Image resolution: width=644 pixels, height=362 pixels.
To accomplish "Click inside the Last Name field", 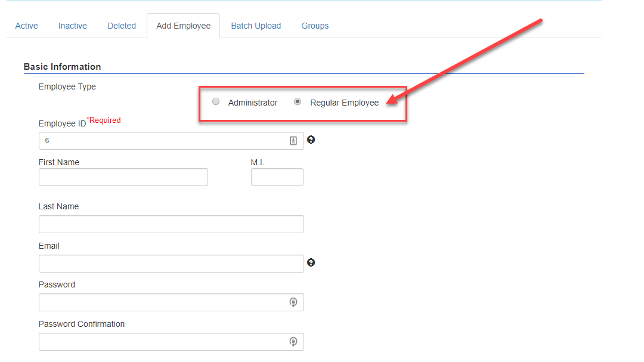I will [x=171, y=224].
